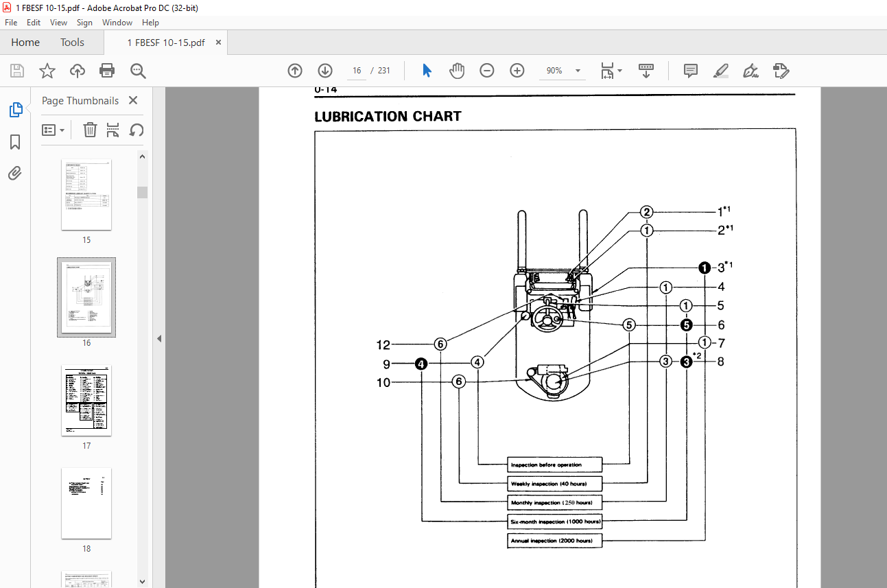
Task: Click the thumbnails panel scrollbar thumb
Action: (x=143, y=191)
